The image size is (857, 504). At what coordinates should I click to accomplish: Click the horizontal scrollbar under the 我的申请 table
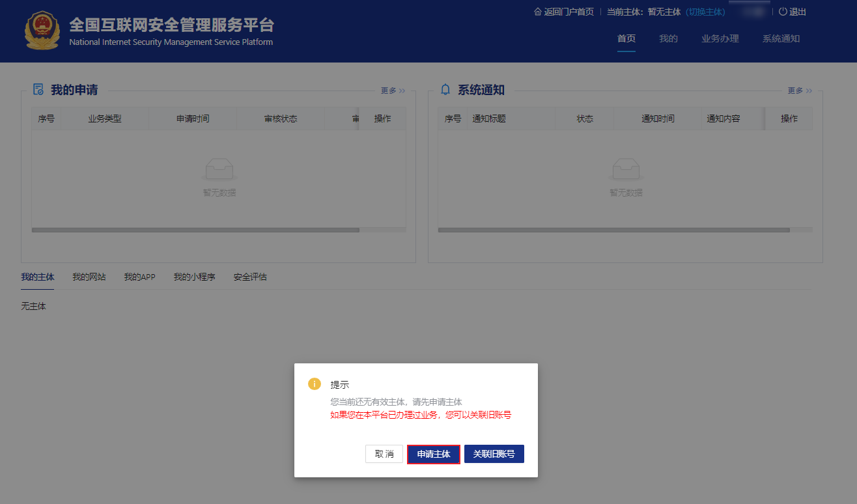(195, 230)
